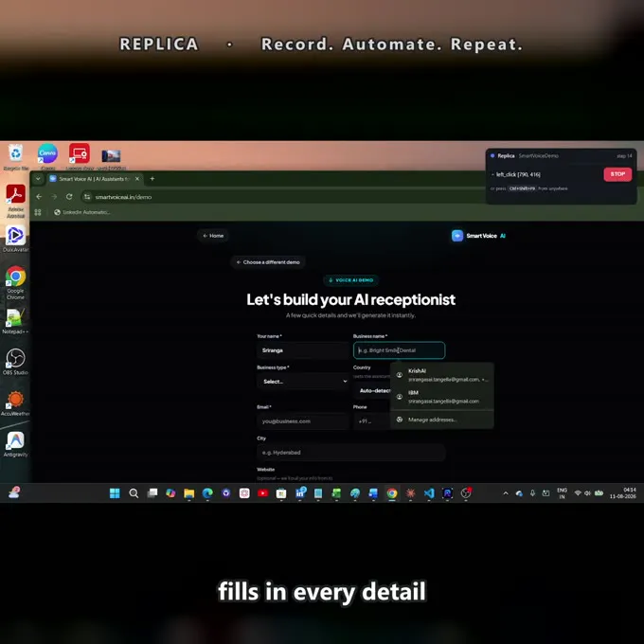The height and width of the screenshot is (644, 644).
Task: Choose the IBM autofill suggestion
Action: [x=442, y=397]
